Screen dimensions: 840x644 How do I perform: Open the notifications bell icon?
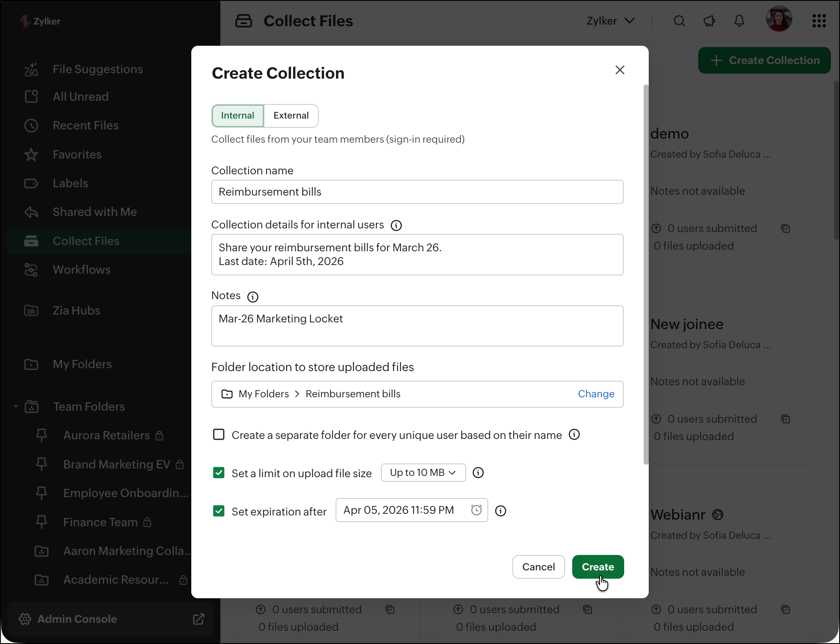coord(739,21)
